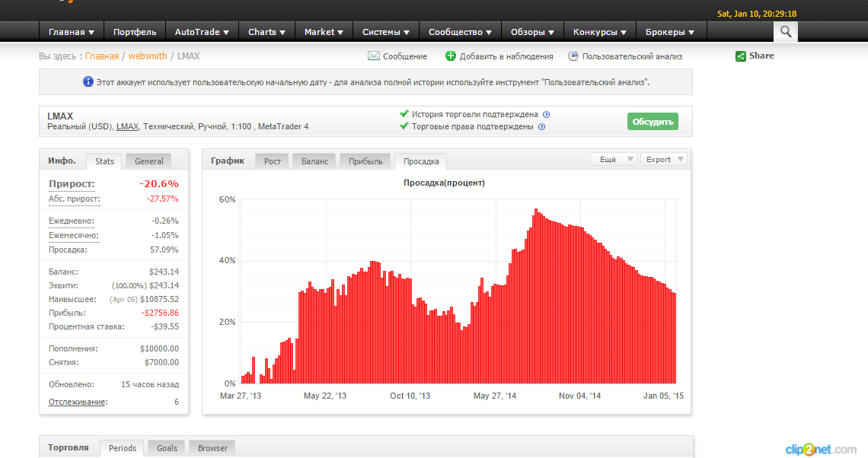Image resolution: width=868 pixels, height=458 pixels.
Task: Click the -20.6% growth value
Action: (x=159, y=183)
